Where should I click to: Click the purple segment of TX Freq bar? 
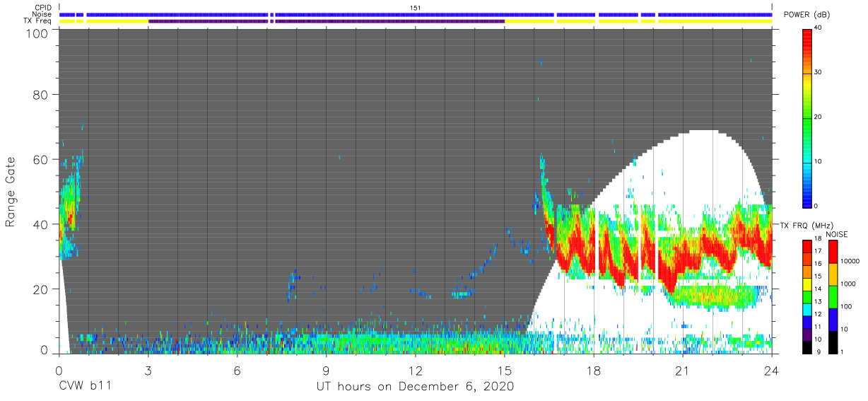click(x=327, y=21)
